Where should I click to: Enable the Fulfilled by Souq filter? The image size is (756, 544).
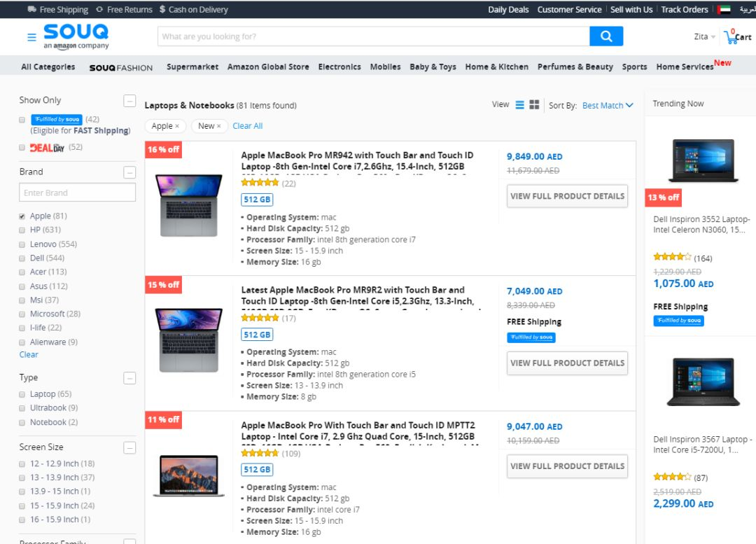click(x=22, y=120)
